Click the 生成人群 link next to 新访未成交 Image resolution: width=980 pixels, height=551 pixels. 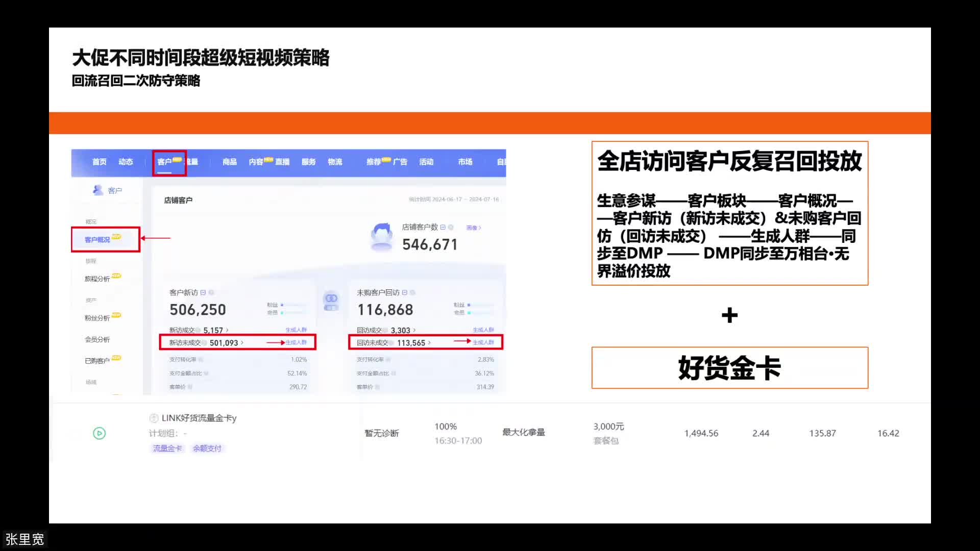click(x=297, y=342)
